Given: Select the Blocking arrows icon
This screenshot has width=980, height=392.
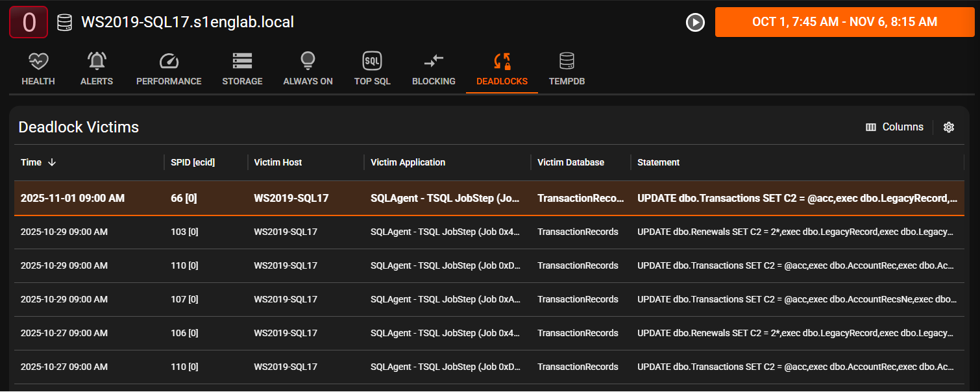Looking at the screenshot, I should [x=434, y=62].
